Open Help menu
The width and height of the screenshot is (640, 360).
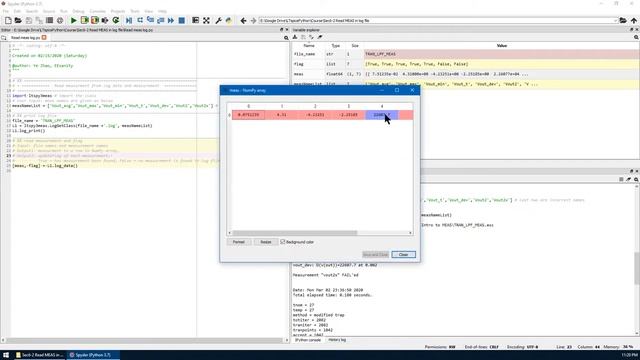[x=162, y=11]
